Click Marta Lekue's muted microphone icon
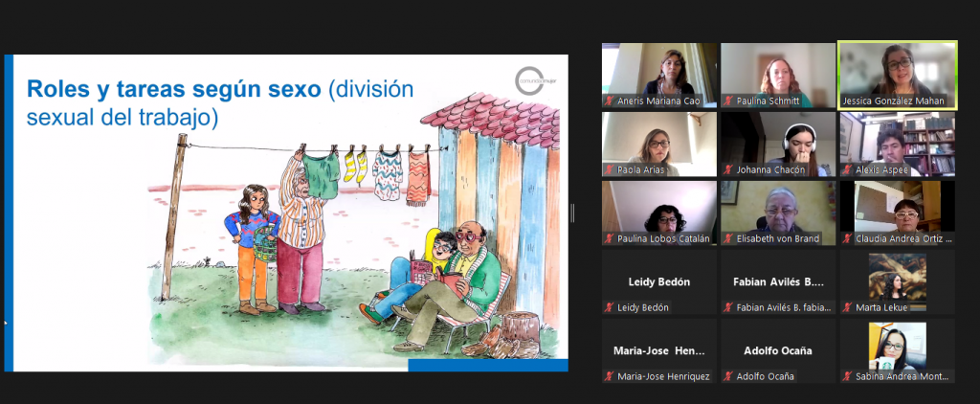Image resolution: width=980 pixels, height=404 pixels. pyautogui.click(x=847, y=307)
